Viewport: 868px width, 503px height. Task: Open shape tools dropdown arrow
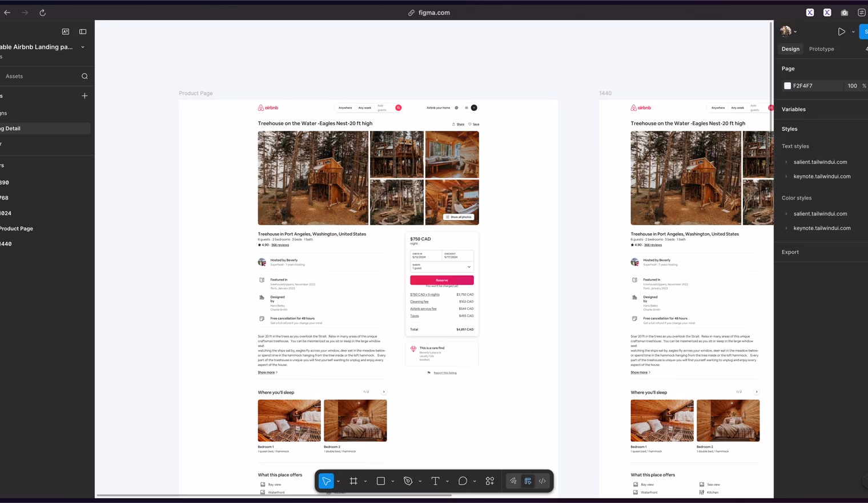coord(393,481)
